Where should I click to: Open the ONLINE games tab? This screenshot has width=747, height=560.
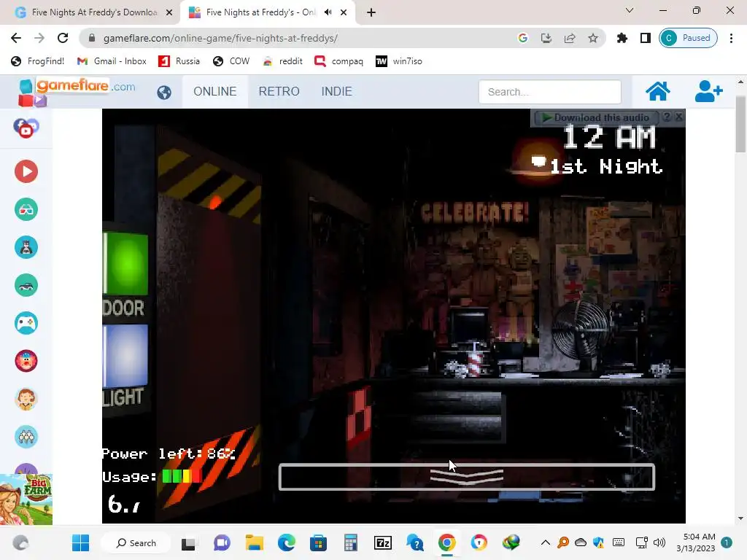coord(215,91)
